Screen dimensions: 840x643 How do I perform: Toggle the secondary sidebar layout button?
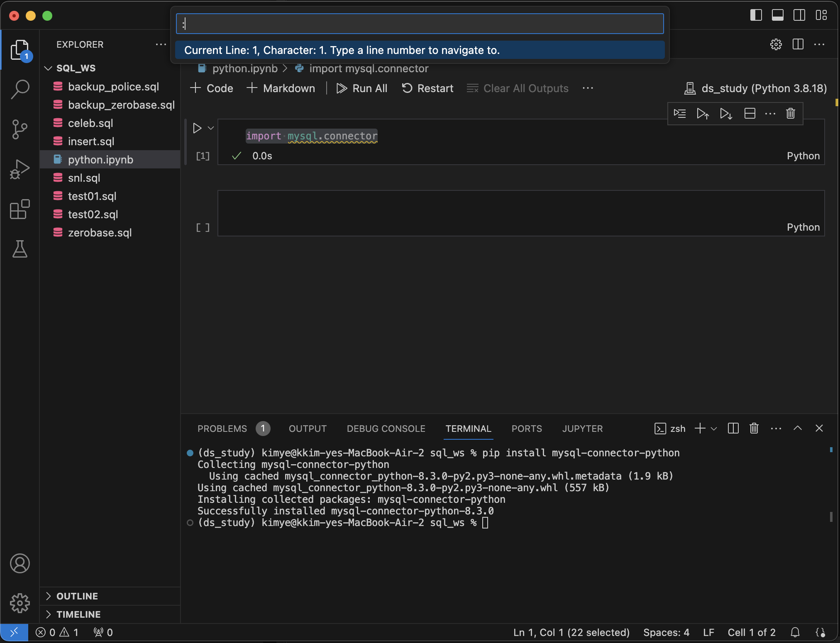(x=799, y=15)
